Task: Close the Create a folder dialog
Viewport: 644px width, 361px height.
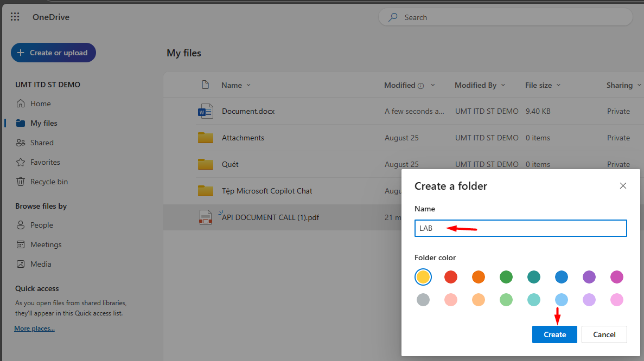Action: (623, 186)
